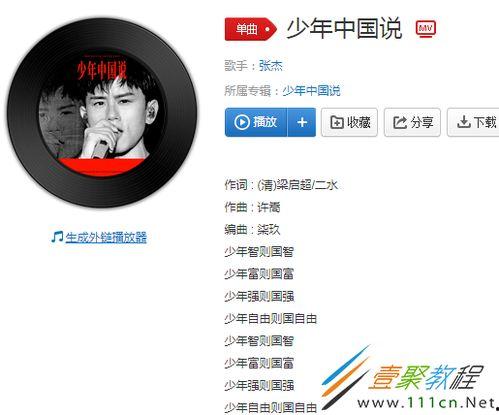The image size is (499, 415).
Task: Click the 分享 share arrow icon
Action: click(400, 122)
